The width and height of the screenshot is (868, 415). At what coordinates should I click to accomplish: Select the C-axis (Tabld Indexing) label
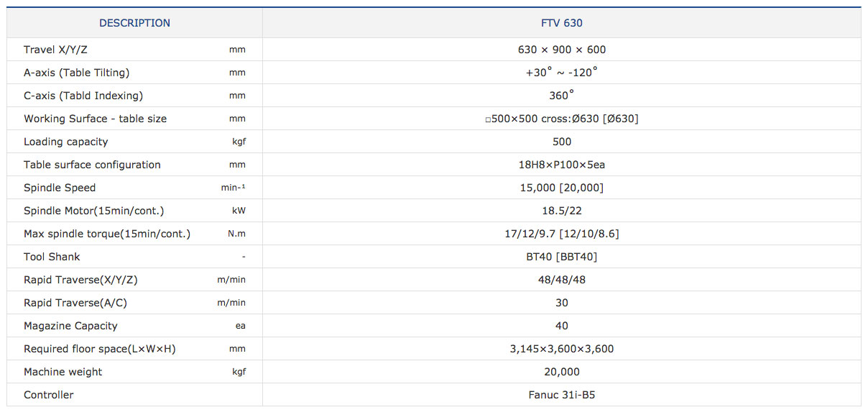[83, 96]
